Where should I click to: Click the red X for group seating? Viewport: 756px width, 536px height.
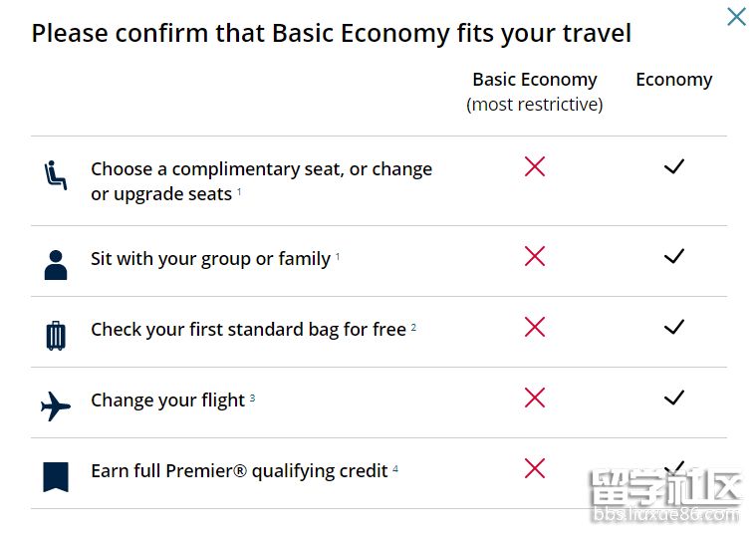click(x=535, y=256)
